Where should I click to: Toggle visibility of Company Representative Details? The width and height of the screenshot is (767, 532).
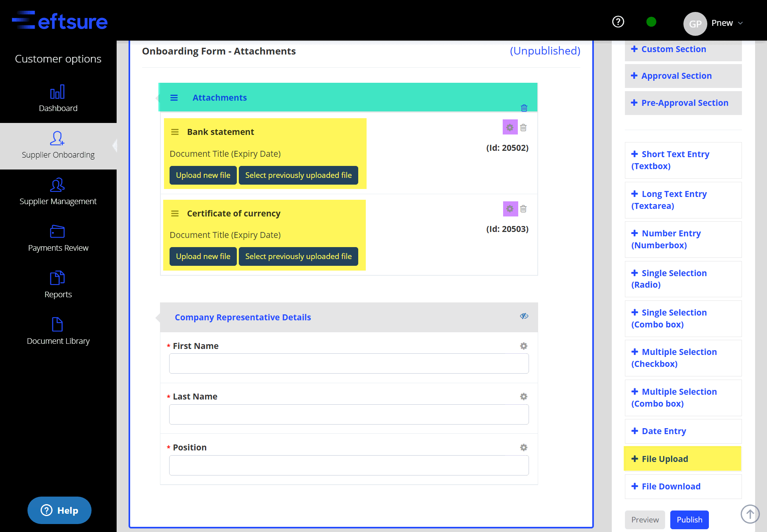point(524,316)
